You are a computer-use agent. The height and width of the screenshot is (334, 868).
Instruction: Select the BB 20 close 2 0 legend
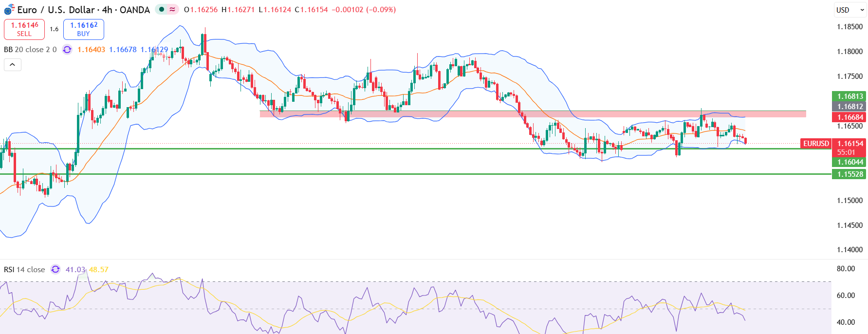[30, 50]
